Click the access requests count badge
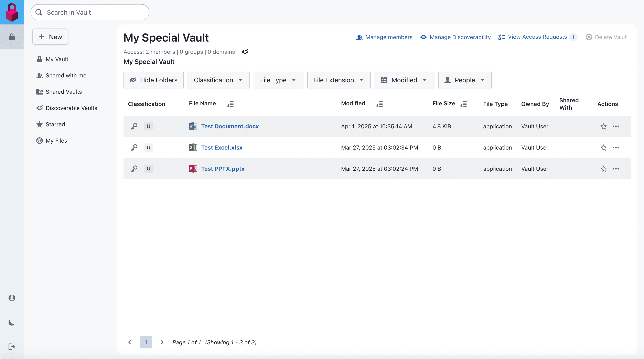Screen dimensions: 644x359 coord(573,37)
